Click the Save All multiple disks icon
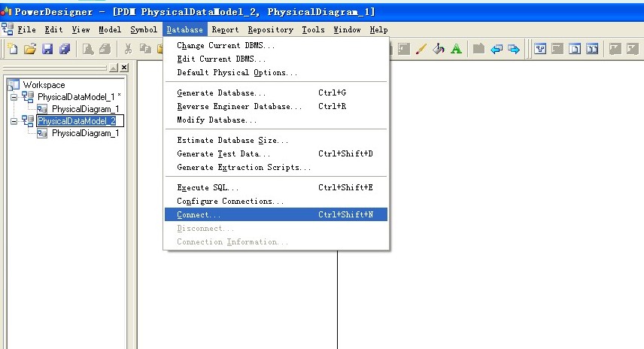The height and width of the screenshot is (349, 644). point(65,50)
